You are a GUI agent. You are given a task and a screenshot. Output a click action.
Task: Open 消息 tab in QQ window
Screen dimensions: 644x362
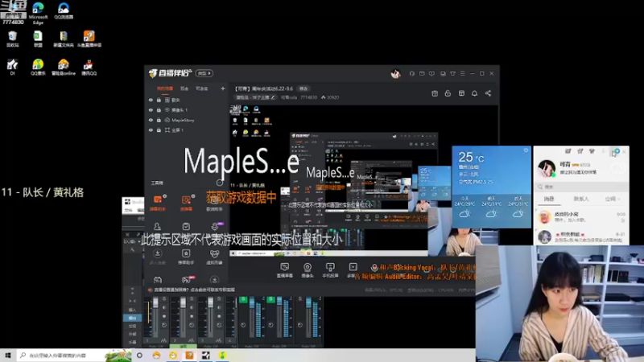(549, 199)
